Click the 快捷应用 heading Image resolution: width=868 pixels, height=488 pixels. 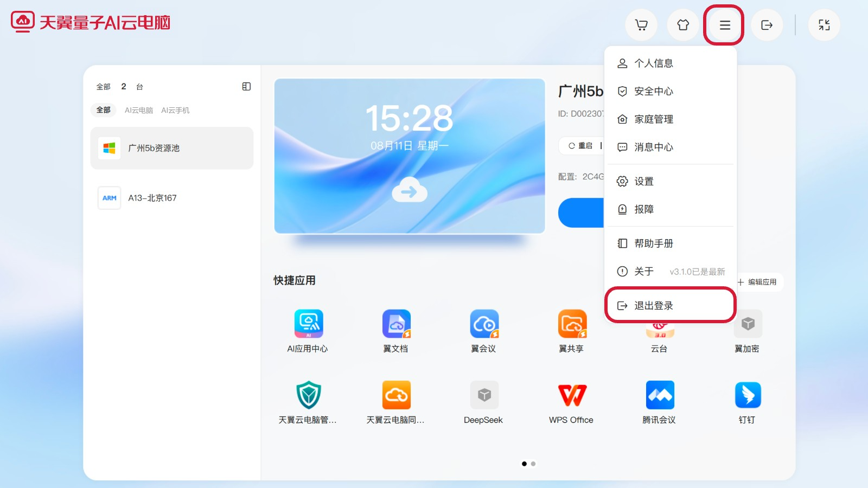point(295,280)
